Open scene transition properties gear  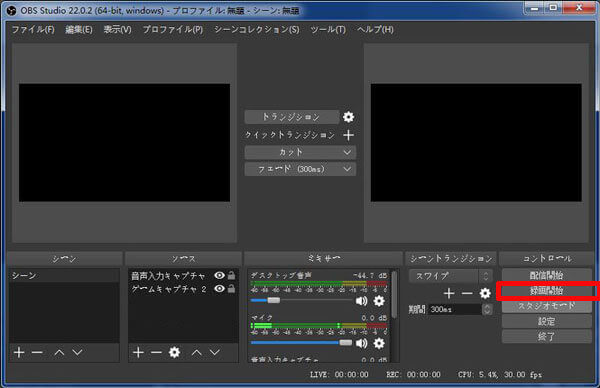pos(485,293)
